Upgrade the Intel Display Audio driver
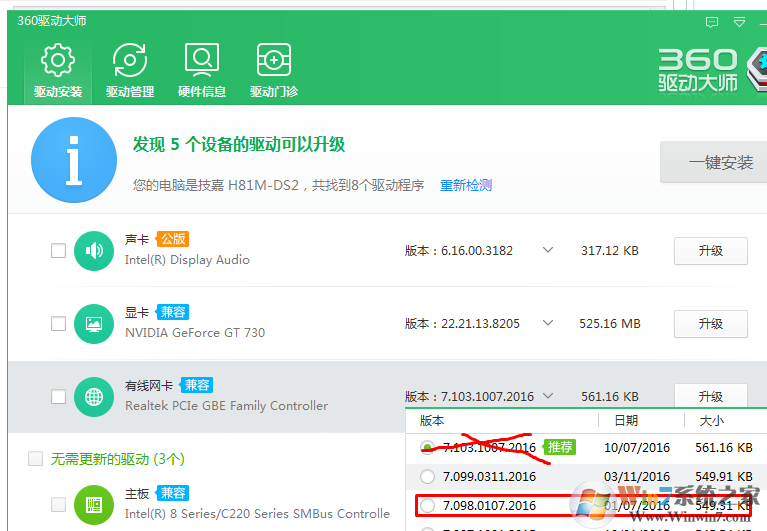 [711, 251]
